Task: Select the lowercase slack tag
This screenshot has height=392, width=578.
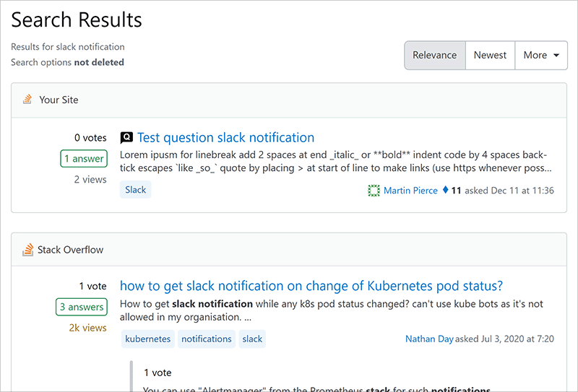Action: (x=252, y=339)
